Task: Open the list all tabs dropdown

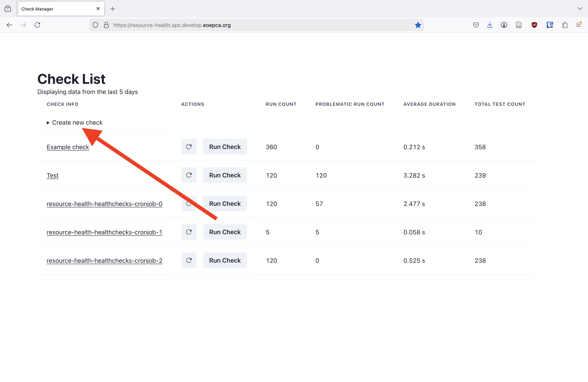Action: coord(580,9)
